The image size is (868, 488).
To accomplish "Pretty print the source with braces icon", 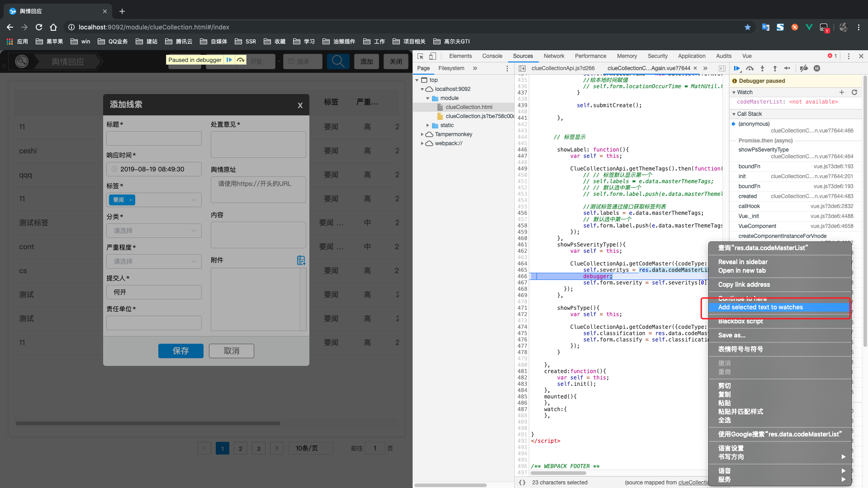I will 522,483.
